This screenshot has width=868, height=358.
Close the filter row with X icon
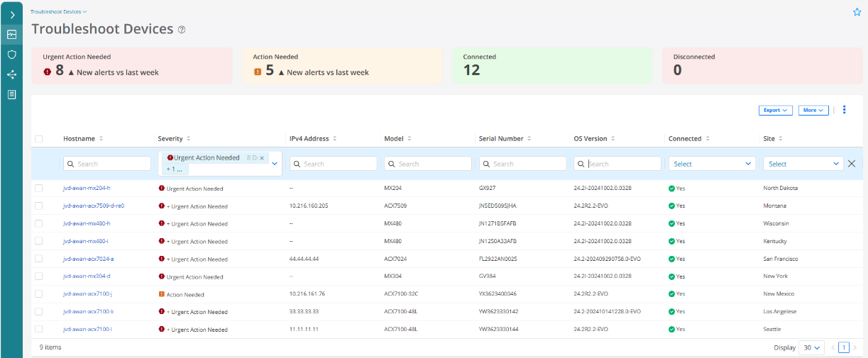pyautogui.click(x=852, y=164)
